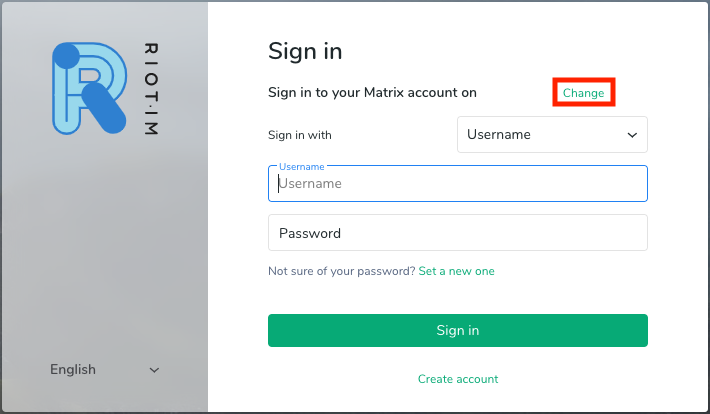710x414 pixels.
Task: Click the chevron beside English
Action: (x=154, y=370)
